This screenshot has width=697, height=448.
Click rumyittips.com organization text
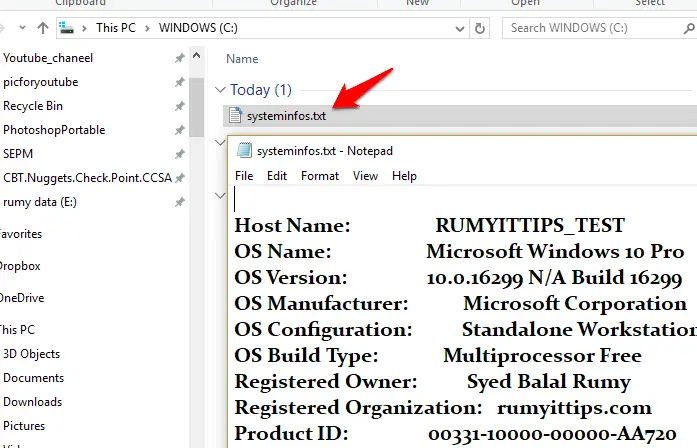(x=574, y=408)
